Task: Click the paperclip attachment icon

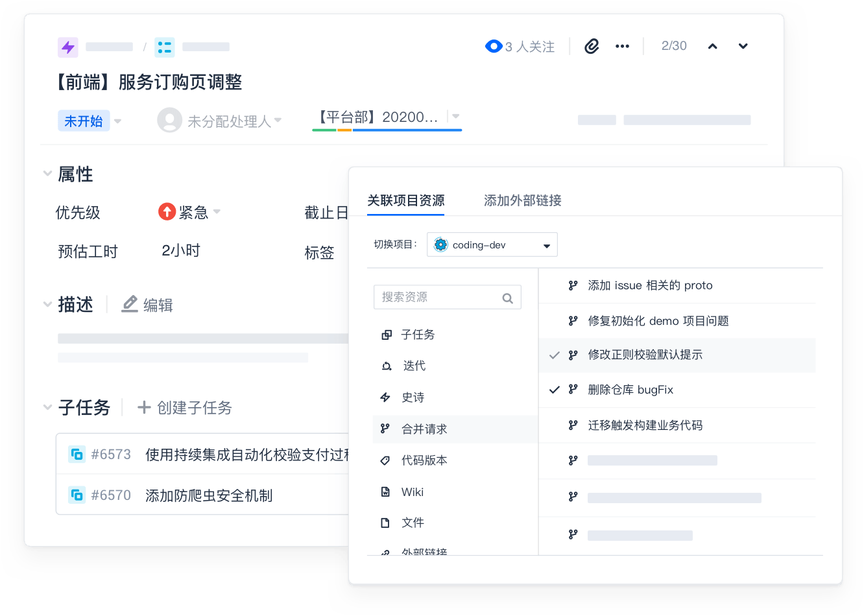Action: (592, 46)
